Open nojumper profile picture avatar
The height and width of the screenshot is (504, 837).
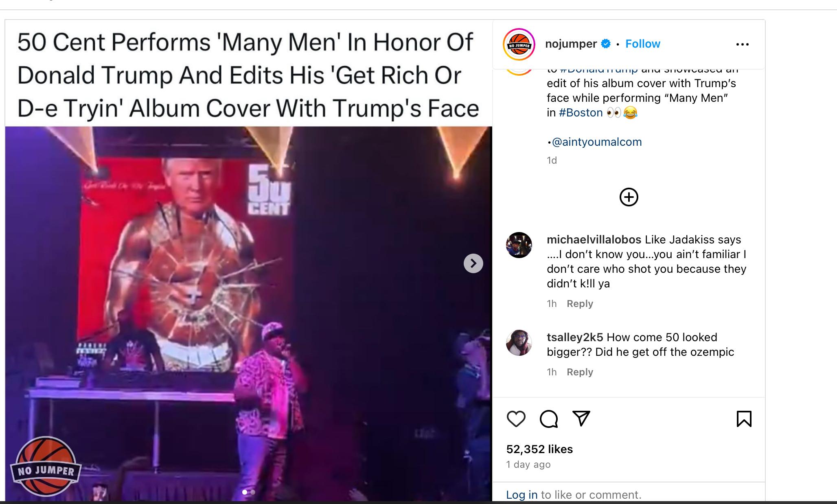(x=519, y=44)
